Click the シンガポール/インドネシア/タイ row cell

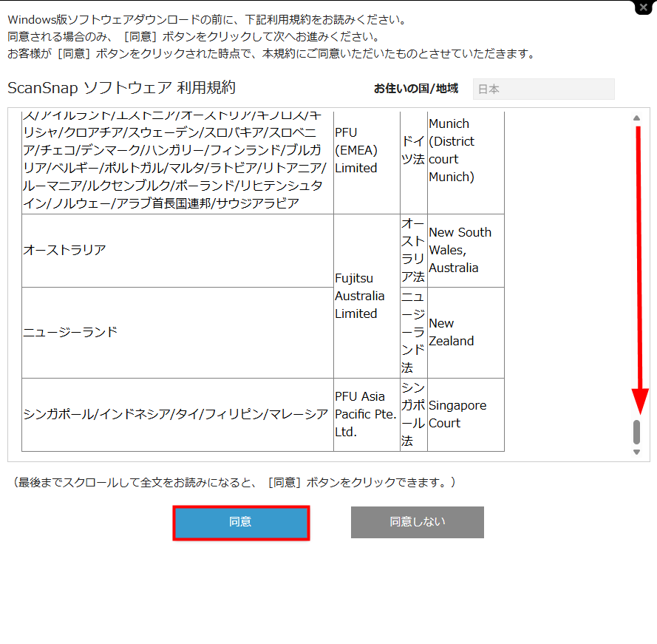(177, 414)
